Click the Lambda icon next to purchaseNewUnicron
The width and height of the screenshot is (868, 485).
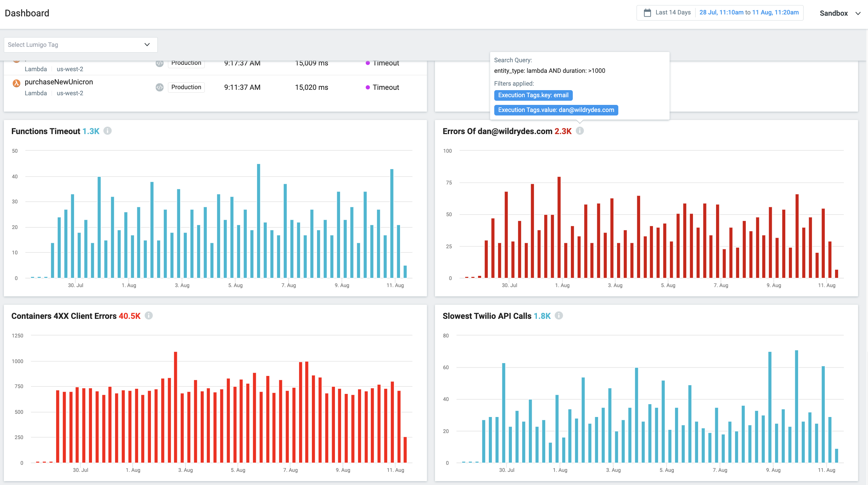16,83
